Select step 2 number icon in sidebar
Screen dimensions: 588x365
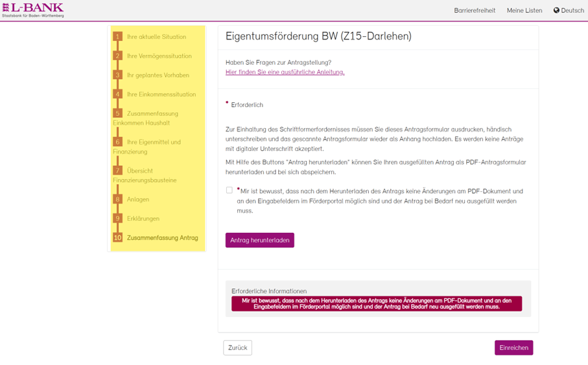tap(117, 56)
